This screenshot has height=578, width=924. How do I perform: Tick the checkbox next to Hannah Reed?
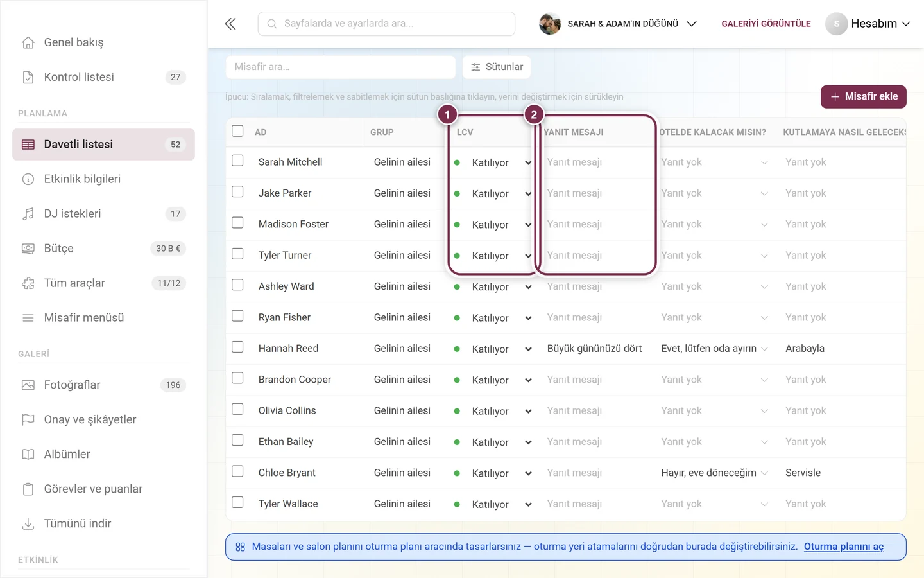pos(237,347)
